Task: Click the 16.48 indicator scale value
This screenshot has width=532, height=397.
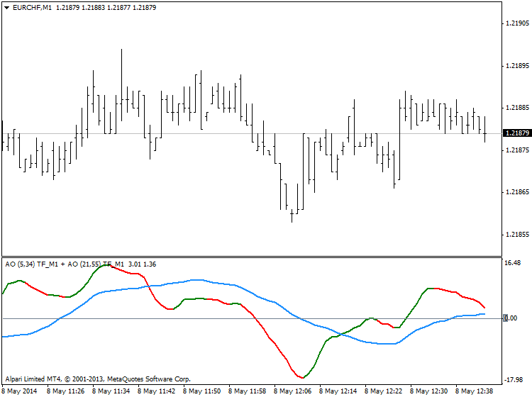Action: pyautogui.click(x=512, y=263)
